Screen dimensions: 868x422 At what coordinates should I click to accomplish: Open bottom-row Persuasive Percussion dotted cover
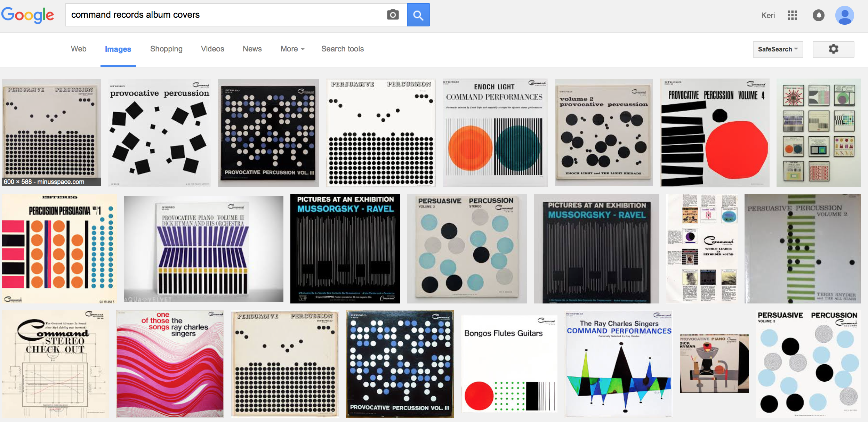tap(285, 364)
